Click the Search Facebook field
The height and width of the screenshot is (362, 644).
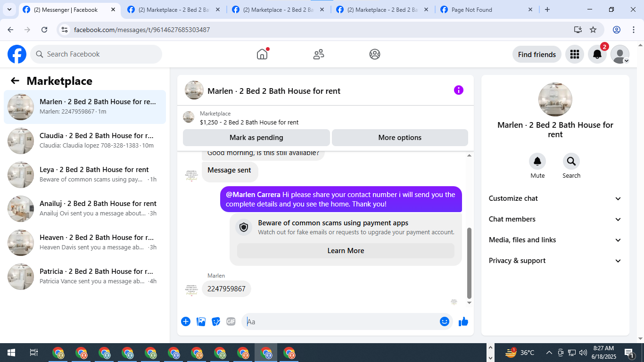coord(96,54)
